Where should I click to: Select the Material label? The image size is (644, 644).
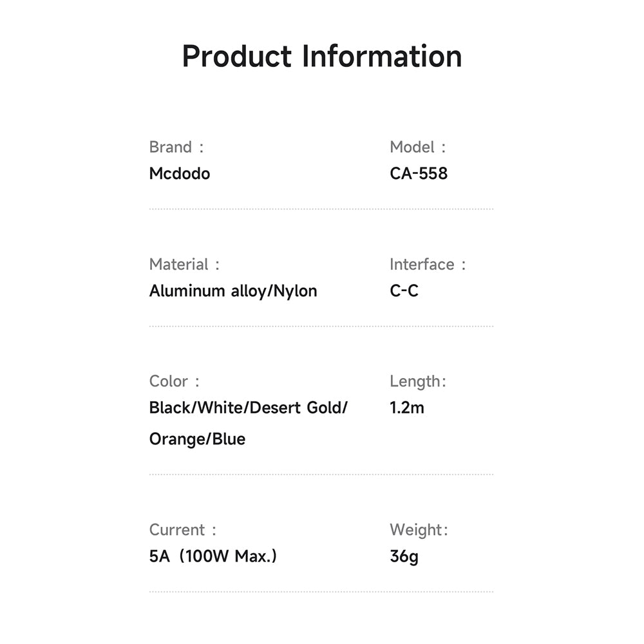(184, 265)
